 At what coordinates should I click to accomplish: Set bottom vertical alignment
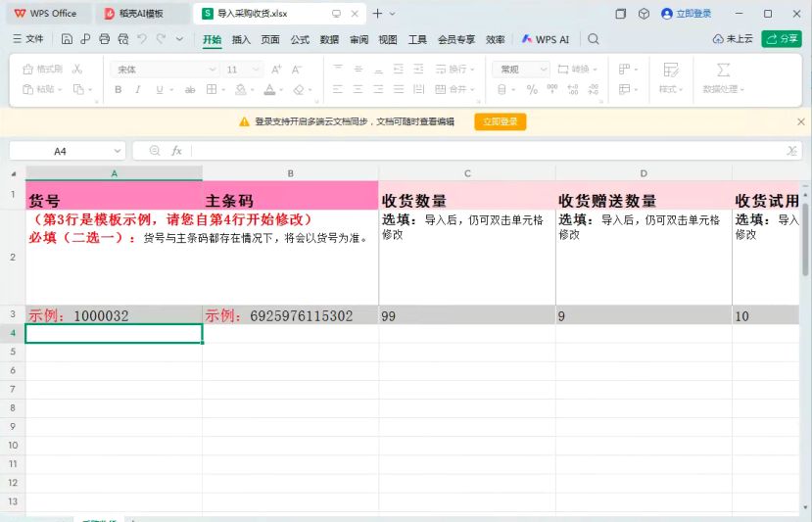click(x=378, y=69)
